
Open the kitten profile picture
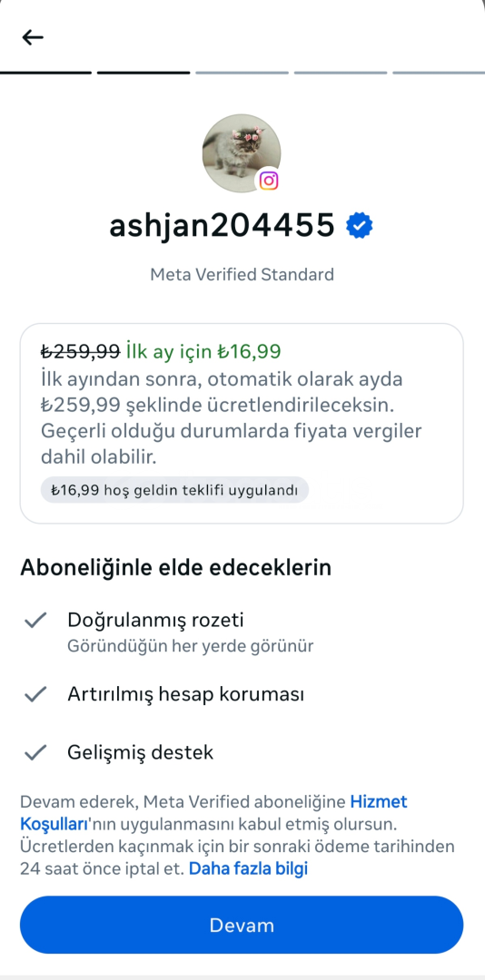242,153
